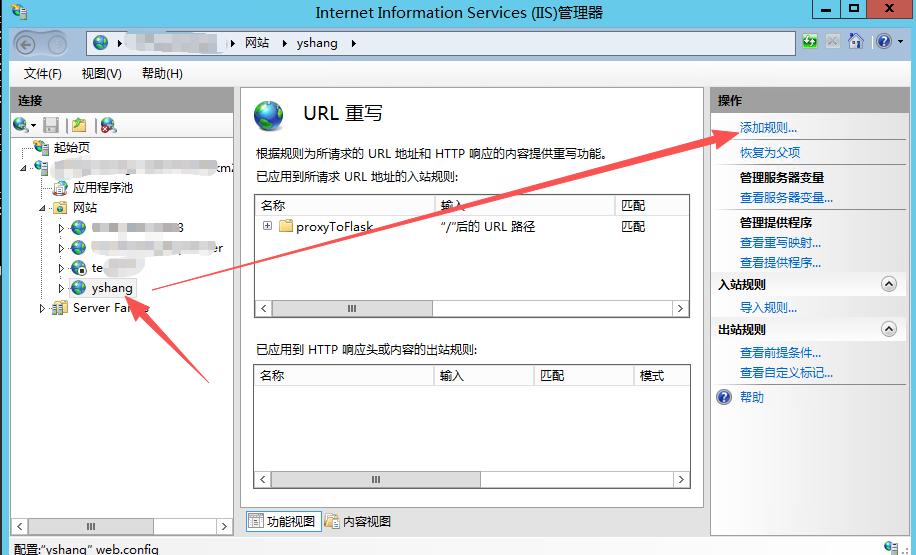Select the 应用程序池 application pools node
The width and height of the screenshot is (916, 555).
(x=103, y=188)
